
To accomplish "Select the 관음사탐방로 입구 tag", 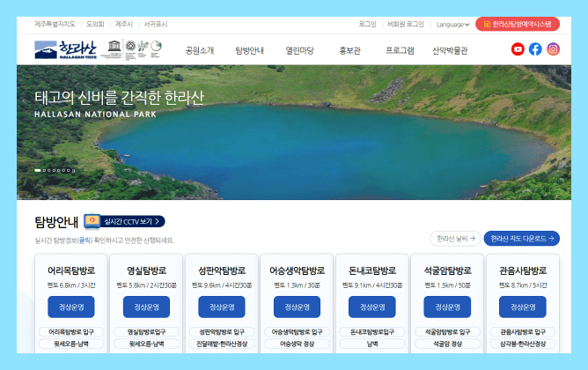I will pos(523,332).
